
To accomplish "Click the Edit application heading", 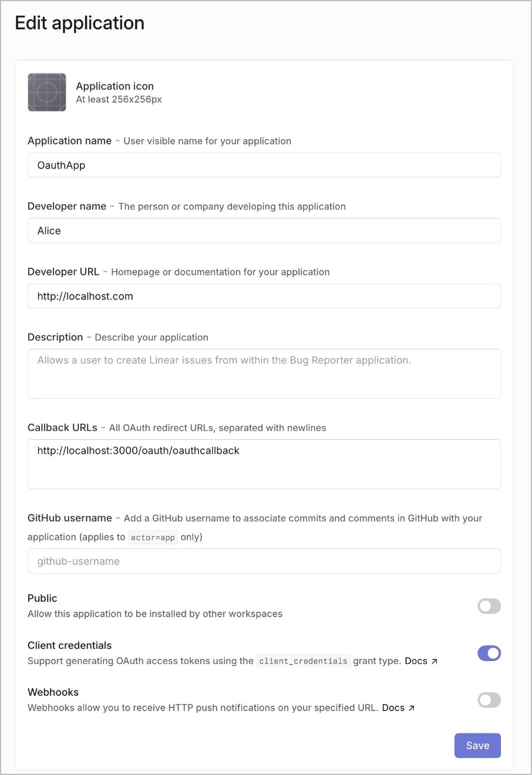I will [80, 23].
